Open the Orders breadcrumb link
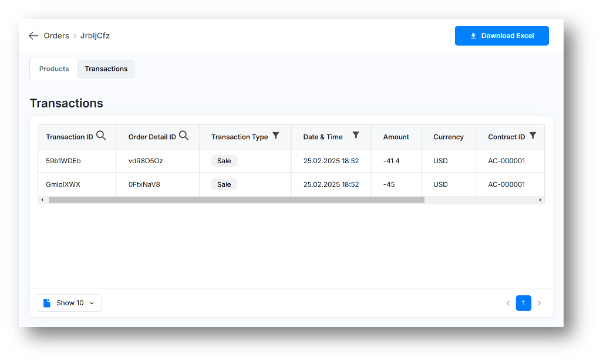Image resolution: width=600 pixels, height=364 pixels. pos(56,36)
